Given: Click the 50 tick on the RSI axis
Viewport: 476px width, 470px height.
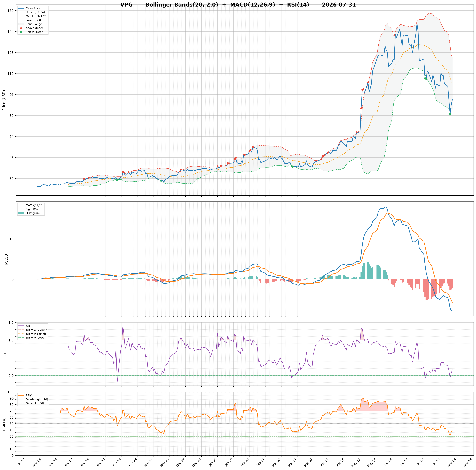Looking at the screenshot, I should coord(12,424).
